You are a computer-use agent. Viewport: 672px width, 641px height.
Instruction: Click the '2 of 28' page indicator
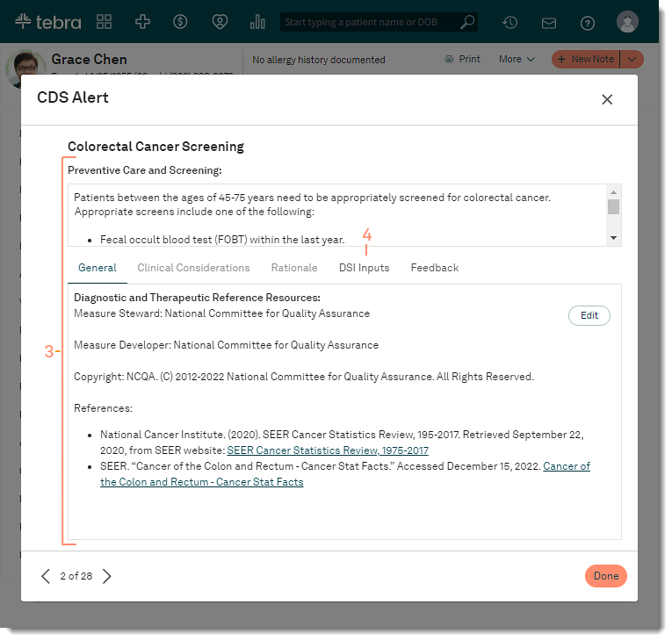coord(76,576)
